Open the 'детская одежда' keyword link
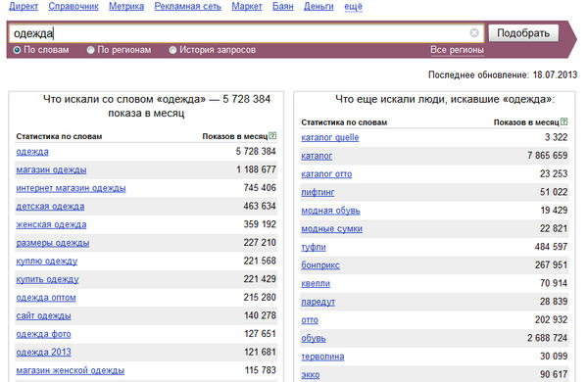The image size is (588, 382). (50, 207)
